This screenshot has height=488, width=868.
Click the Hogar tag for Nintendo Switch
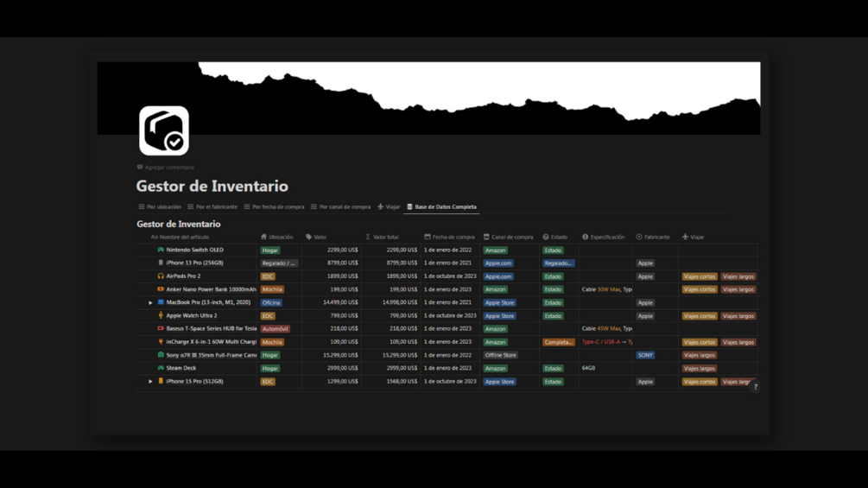[x=270, y=250]
